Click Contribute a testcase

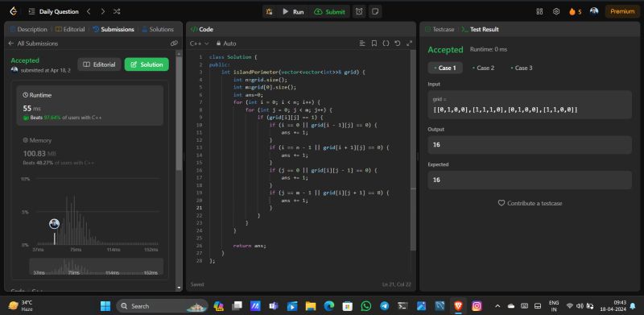click(530, 203)
